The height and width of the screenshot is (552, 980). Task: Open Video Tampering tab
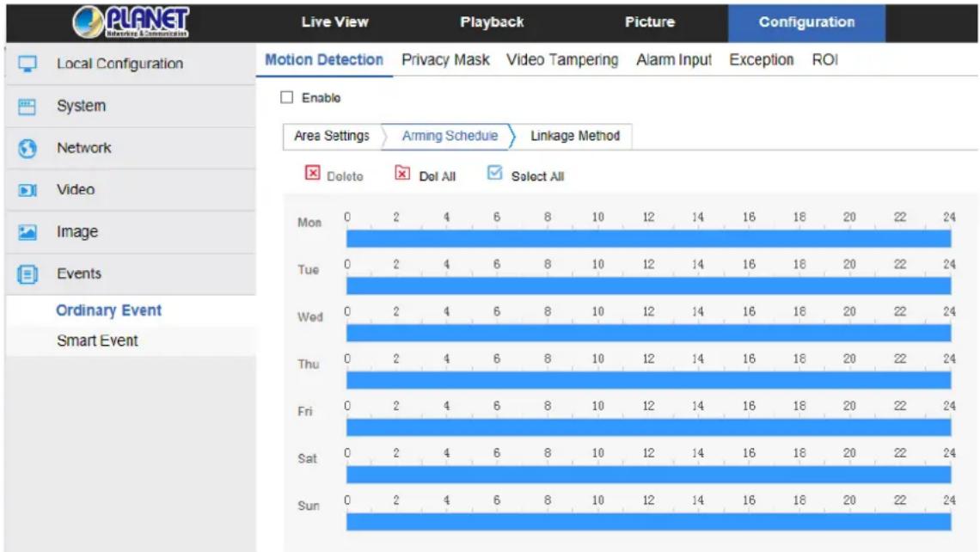[x=562, y=60]
